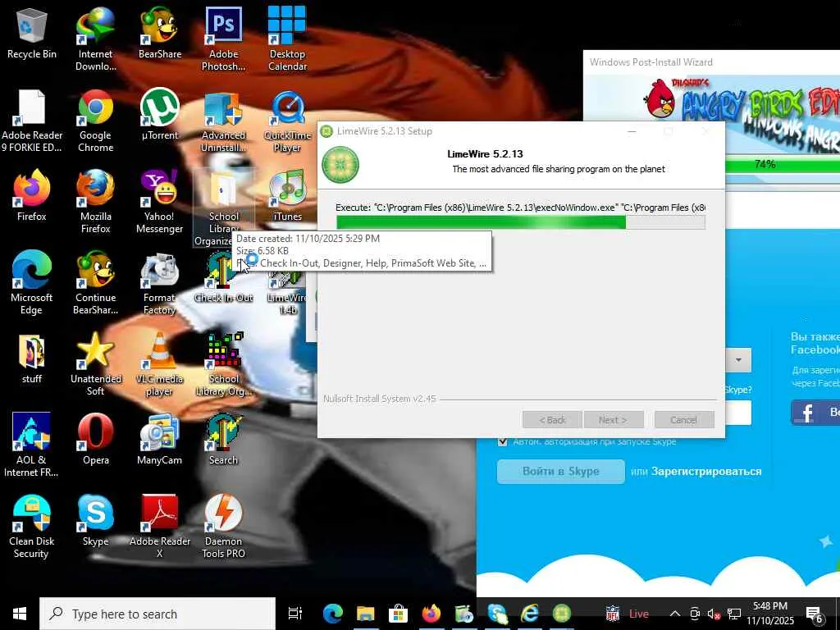Click the Next button in LimeWire Setup
The width and height of the screenshot is (840, 630).
[x=614, y=420]
